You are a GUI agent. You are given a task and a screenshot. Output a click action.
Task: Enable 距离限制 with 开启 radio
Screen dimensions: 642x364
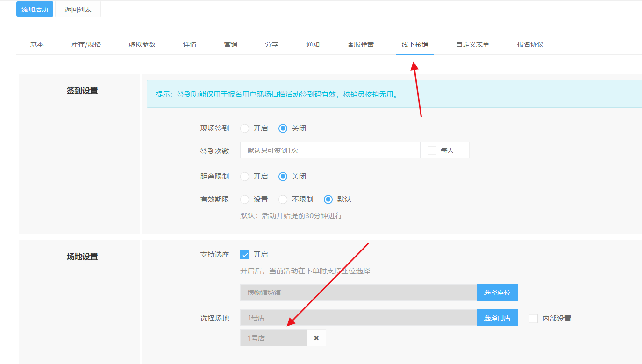[244, 177]
